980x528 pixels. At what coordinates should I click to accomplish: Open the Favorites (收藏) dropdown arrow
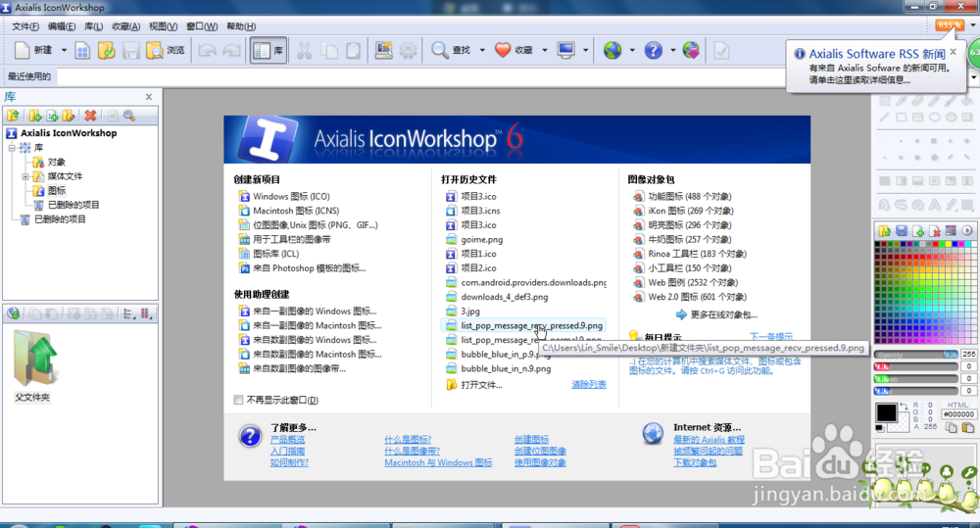(544, 50)
